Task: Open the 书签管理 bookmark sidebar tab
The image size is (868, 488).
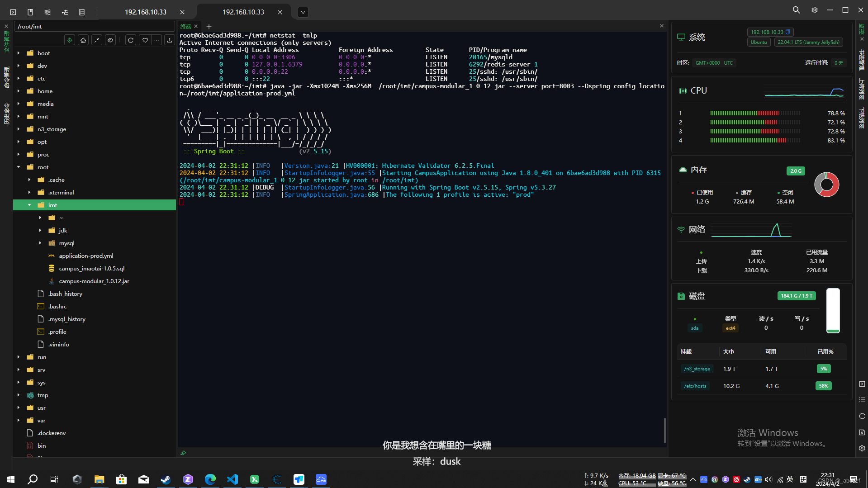Action: [862, 60]
